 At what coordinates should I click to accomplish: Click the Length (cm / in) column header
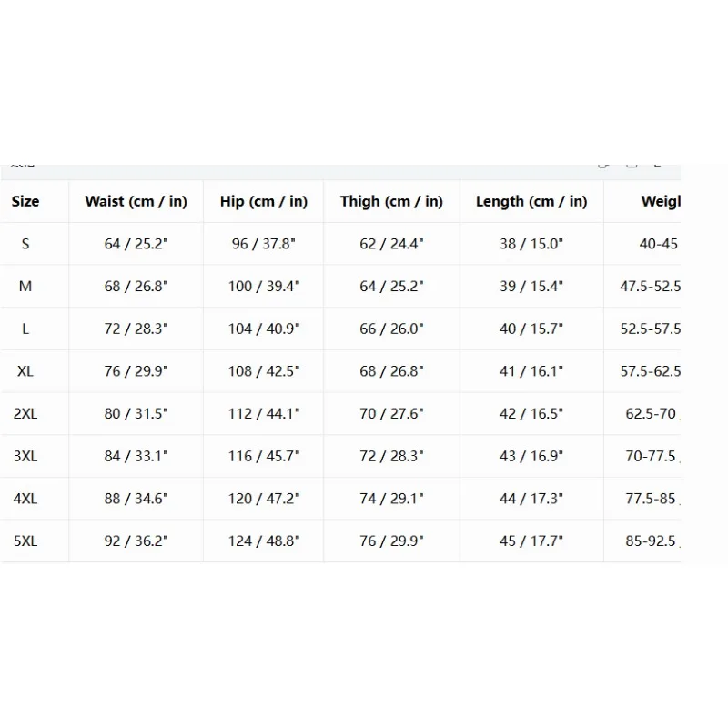[531, 201]
